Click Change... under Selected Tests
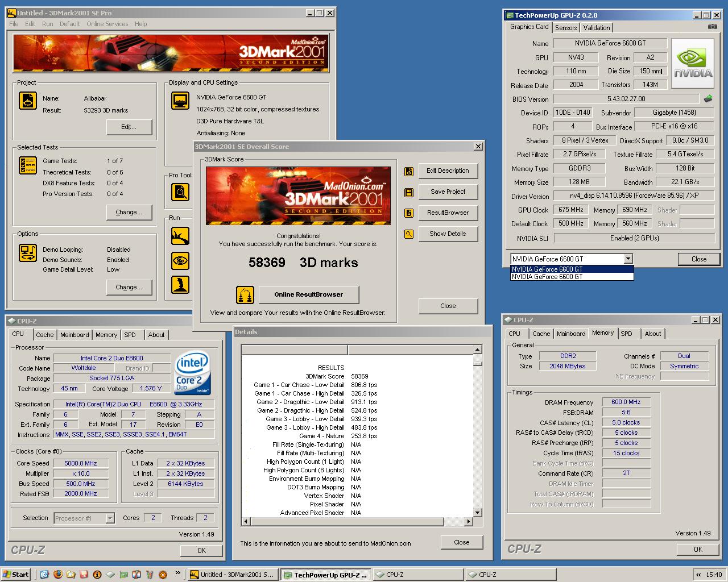The width and height of the screenshot is (728, 582). point(129,212)
